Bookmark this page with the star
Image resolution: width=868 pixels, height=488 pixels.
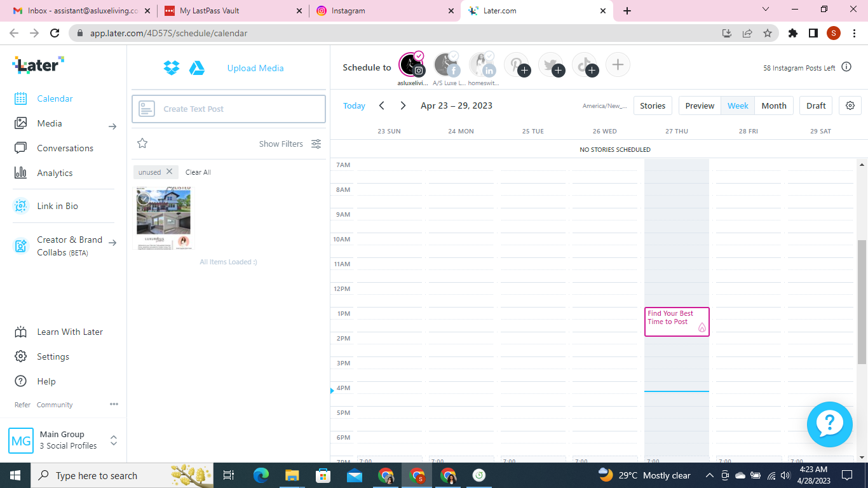pyautogui.click(x=768, y=33)
